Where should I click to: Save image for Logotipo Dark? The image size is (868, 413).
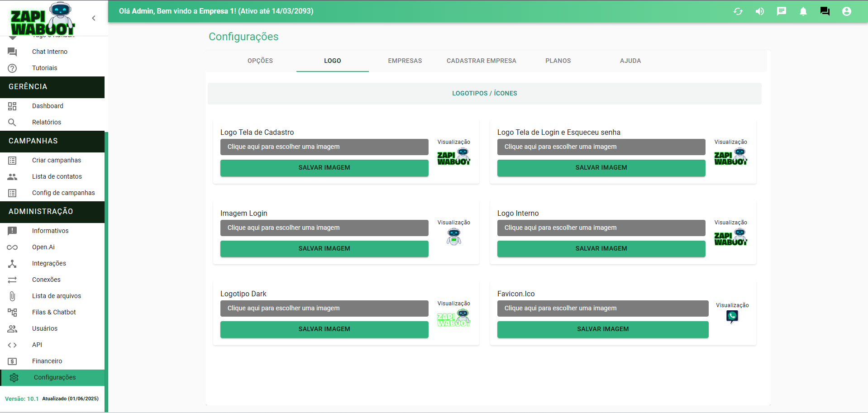[x=324, y=329]
